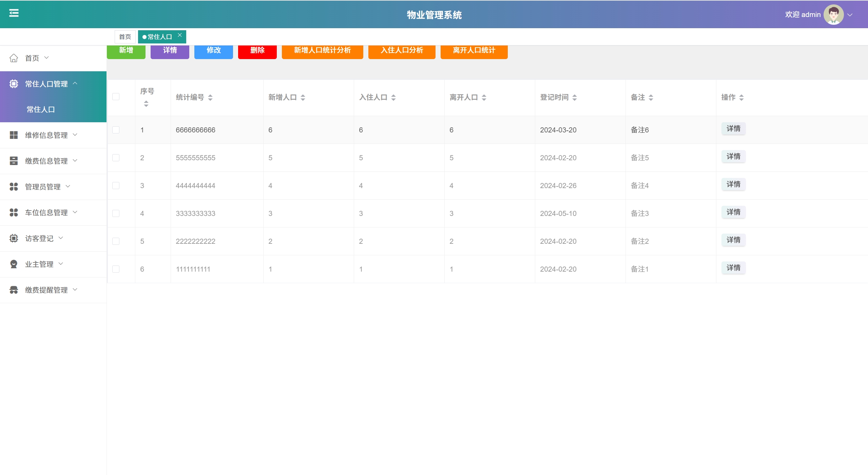Image resolution: width=868 pixels, height=475 pixels.
Task: Expand the 访客登记 menu
Action: (x=39, y=238)
